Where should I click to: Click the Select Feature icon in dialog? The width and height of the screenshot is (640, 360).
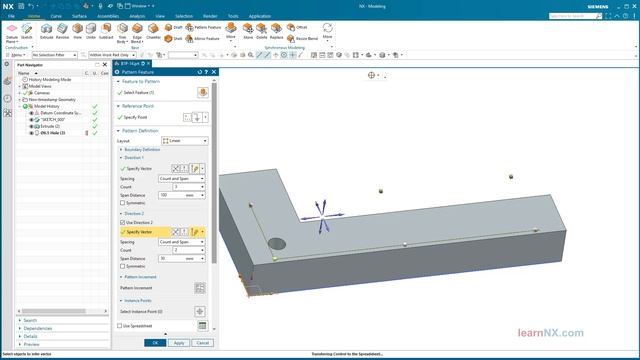[x=203, y=93]
